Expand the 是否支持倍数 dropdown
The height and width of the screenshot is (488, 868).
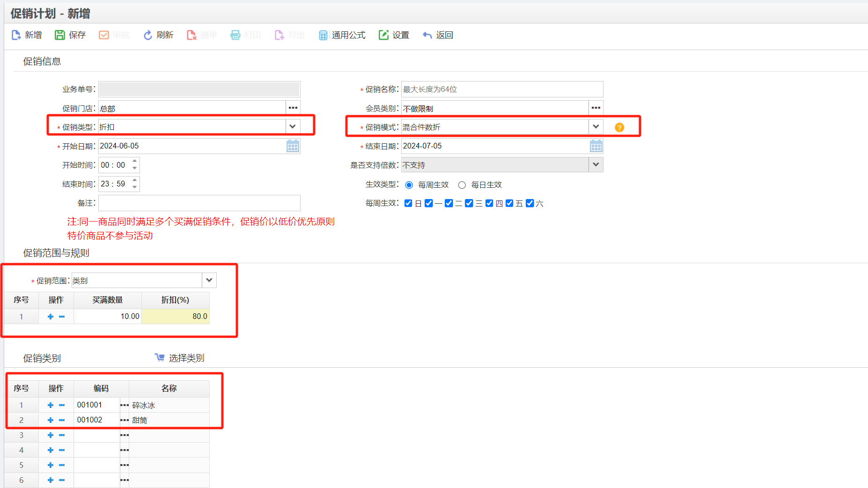[x=596, y=164]
